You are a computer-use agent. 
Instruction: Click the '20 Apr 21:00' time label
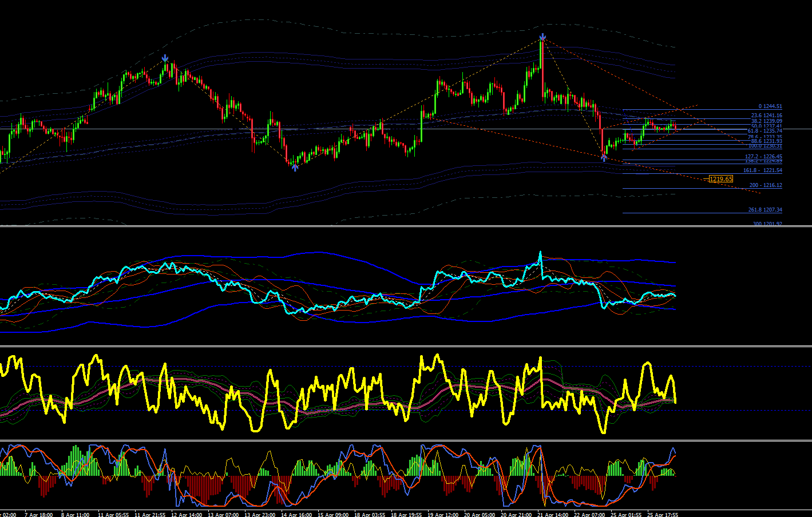tap(516, 515)
